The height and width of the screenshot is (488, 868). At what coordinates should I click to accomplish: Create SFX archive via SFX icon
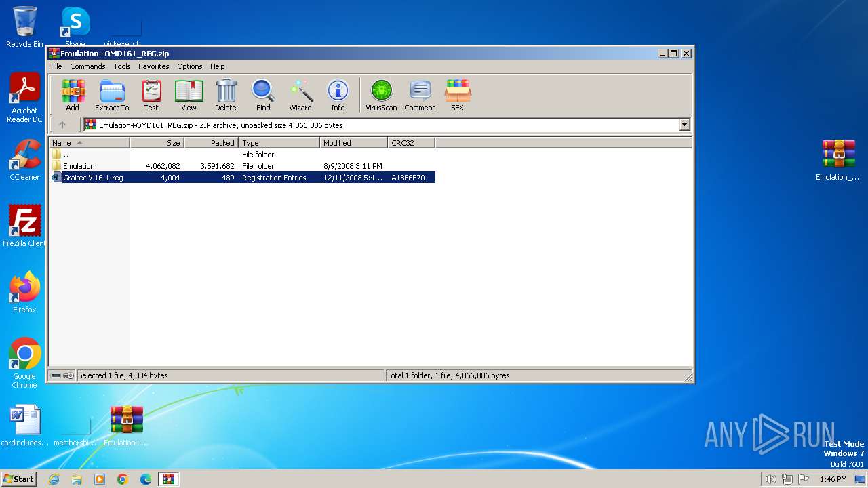click(x=458, y=95)
